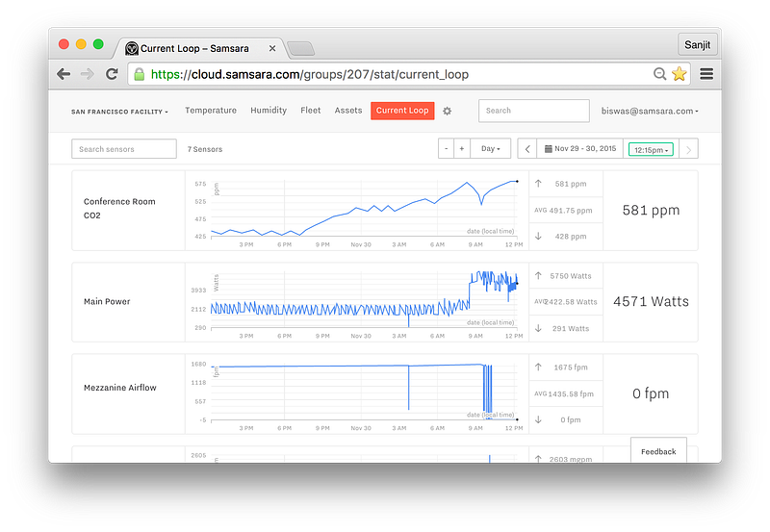The height and width of the screenshot is (532, 770).
Task: Click the zoom magnifier icon in address bar
Action: (x=660, y=74)
